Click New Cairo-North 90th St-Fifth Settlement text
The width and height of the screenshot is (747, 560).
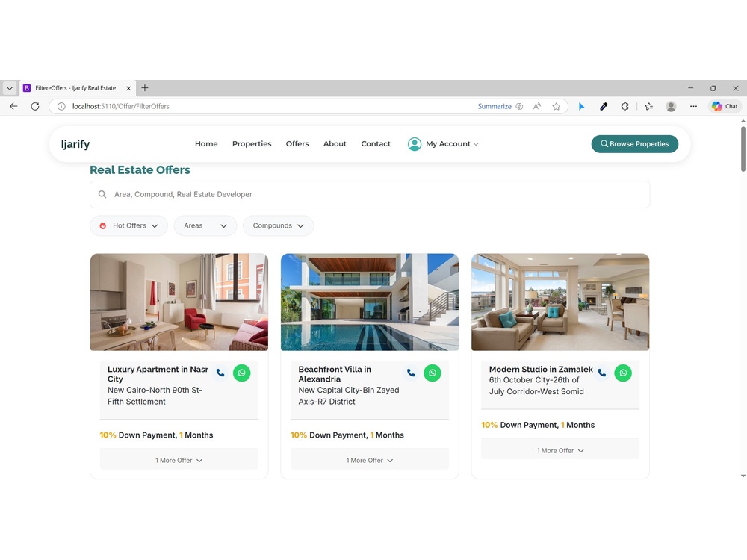click(x=155, y=396)
